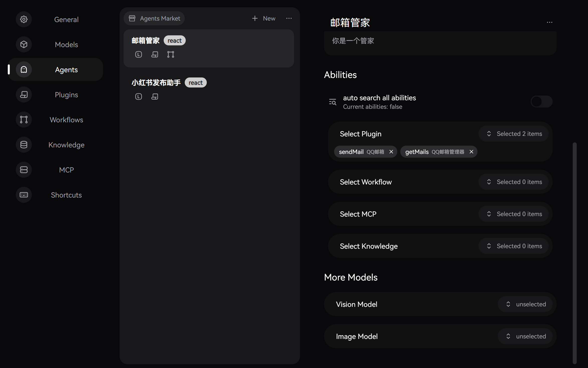Click the 邮箱管家 detail heading
Screen dimensions: 588x368
[350, 22]
